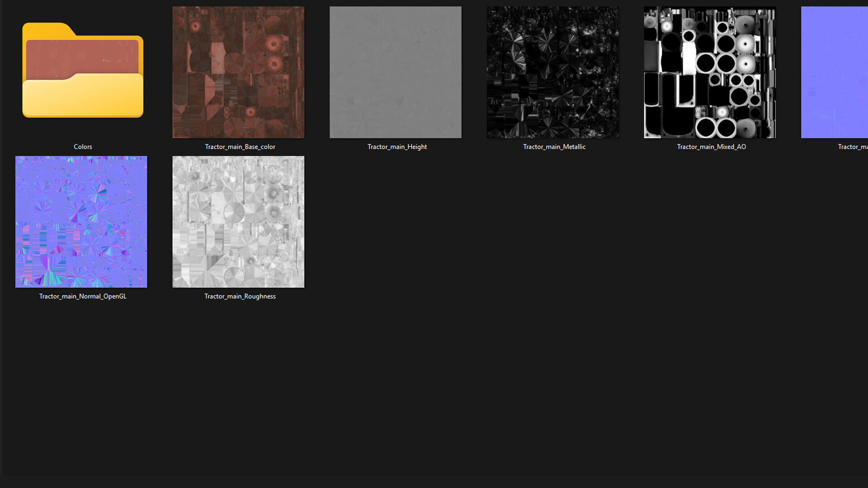Image resolution: width=868 pixels, height=488 pixels.
Task: Click the Tractor_main_Roughness filename label
Action: click(x=240, y=296)
